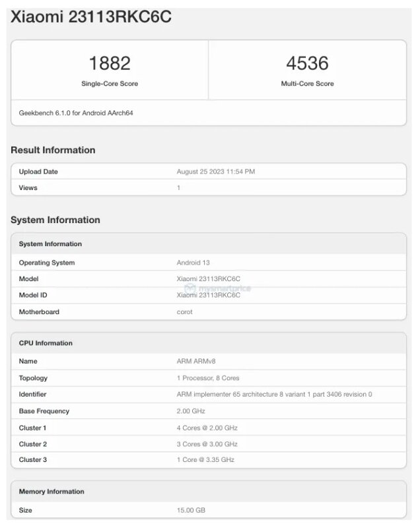Click the Upload Date label
Image resolution: width=420 pixels, height=526 pixels.
(38, 172)
